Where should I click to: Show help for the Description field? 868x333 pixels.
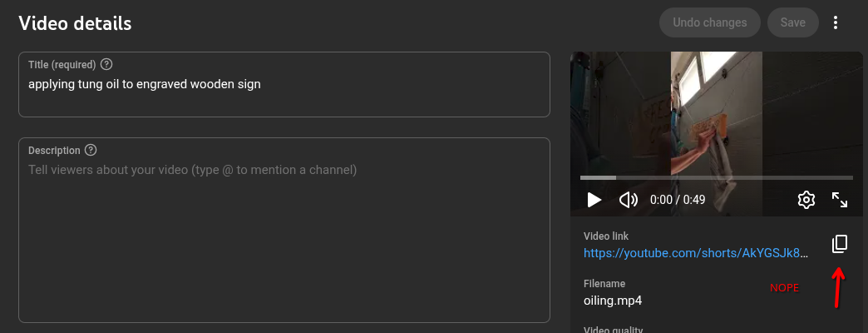click(x=91, y=151)
